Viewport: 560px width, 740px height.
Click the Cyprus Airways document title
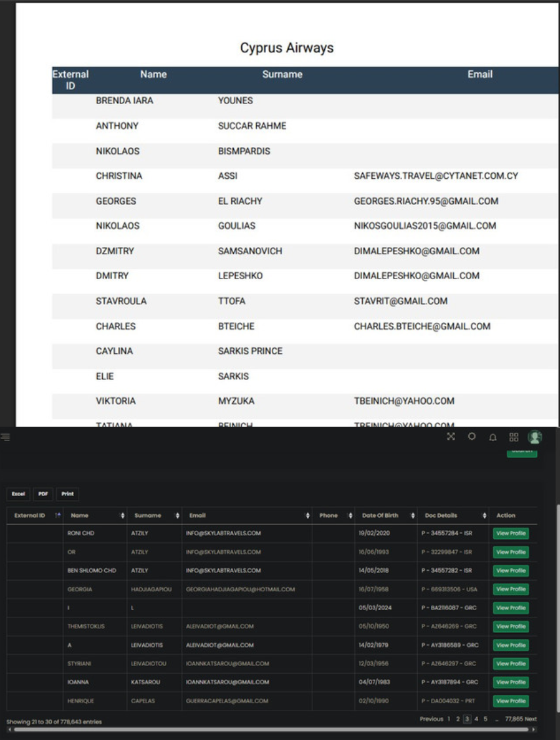click(x=287, y=48)
